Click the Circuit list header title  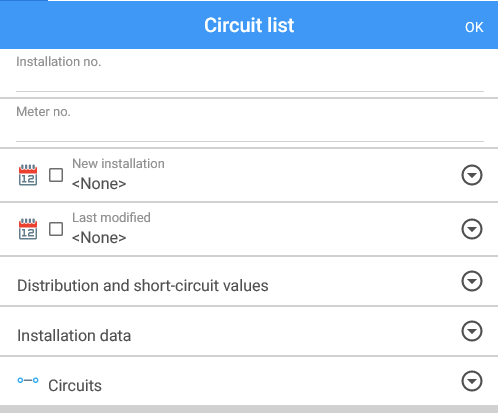click(x=249, y=25)
